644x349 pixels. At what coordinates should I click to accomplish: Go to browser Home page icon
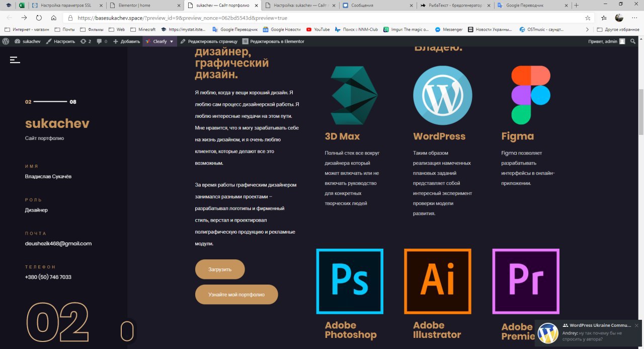[53, 18]
